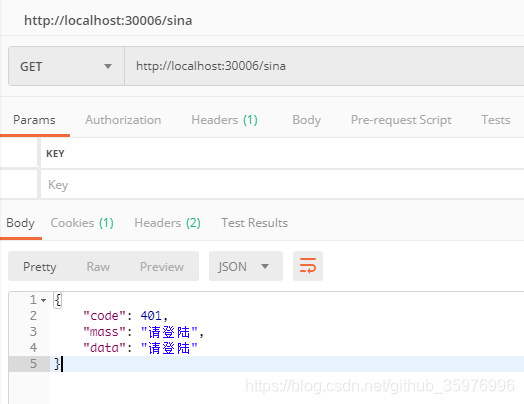
Task: Click the "mass" key in the response
Action: (104, 332)
